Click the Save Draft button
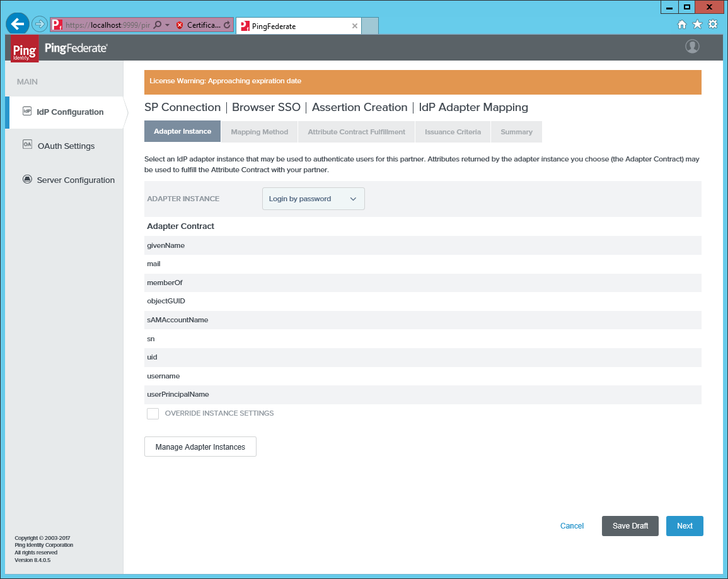The image size is (728, 579). tap(630, 526)
